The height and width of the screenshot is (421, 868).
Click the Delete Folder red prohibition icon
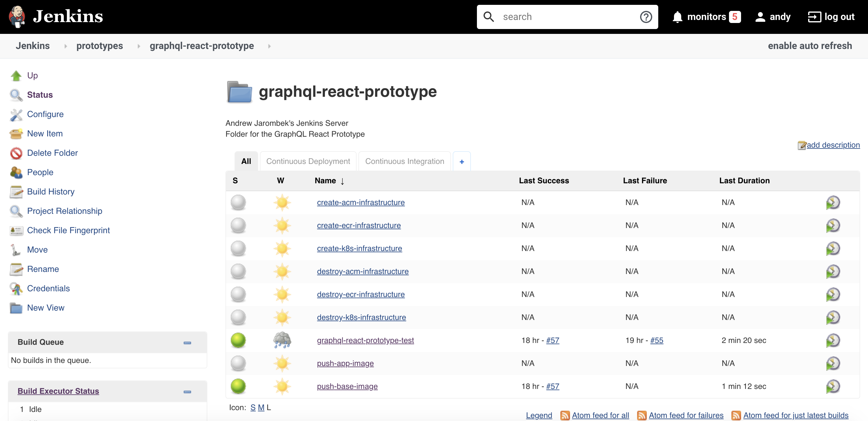pyautogui.click(x=16, y=153)
